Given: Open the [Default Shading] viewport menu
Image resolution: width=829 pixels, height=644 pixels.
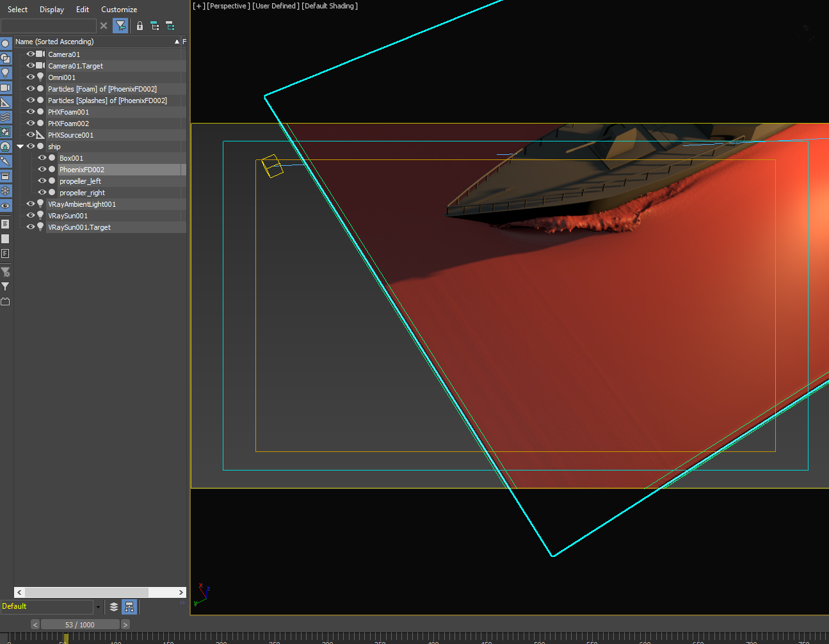Looking at the screenshot, I should (330, 6).
